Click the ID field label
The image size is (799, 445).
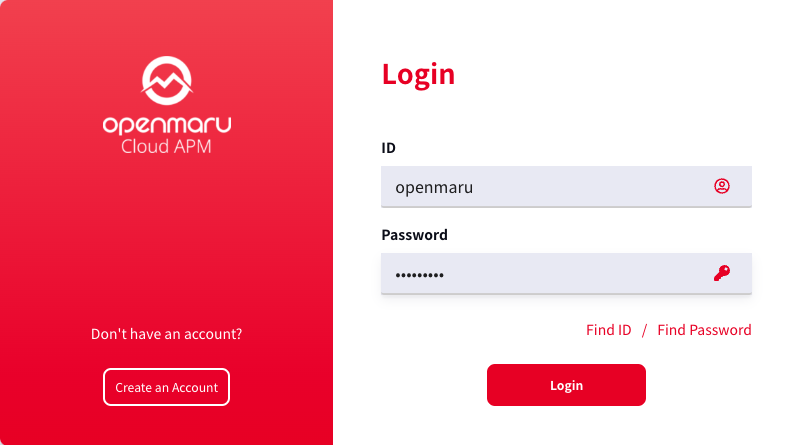tap(388, 148)
